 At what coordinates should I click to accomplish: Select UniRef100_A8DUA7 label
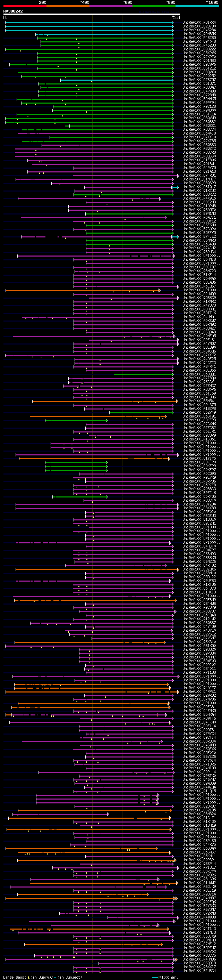pyautogui.click(x=199, y=88)
